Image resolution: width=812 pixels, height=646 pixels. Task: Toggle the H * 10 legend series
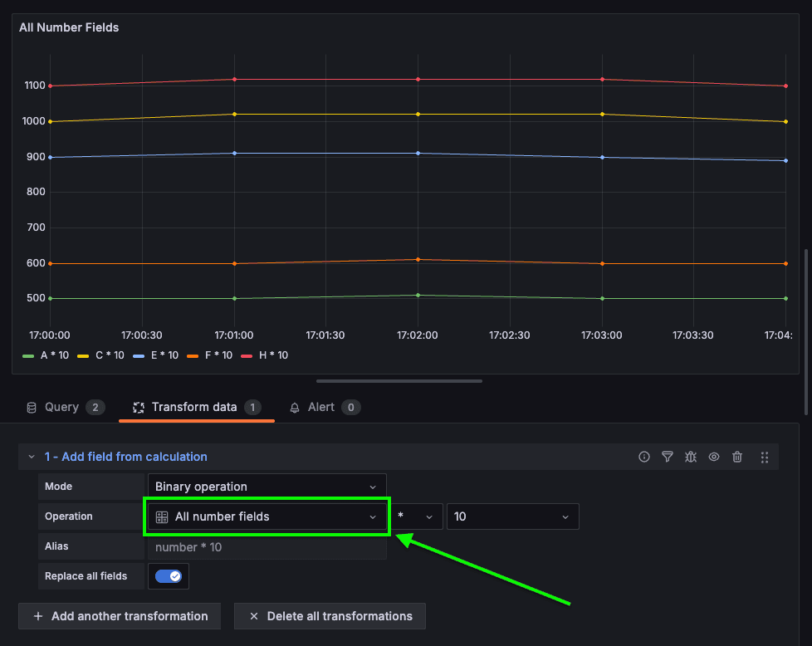tap(265, 355)
